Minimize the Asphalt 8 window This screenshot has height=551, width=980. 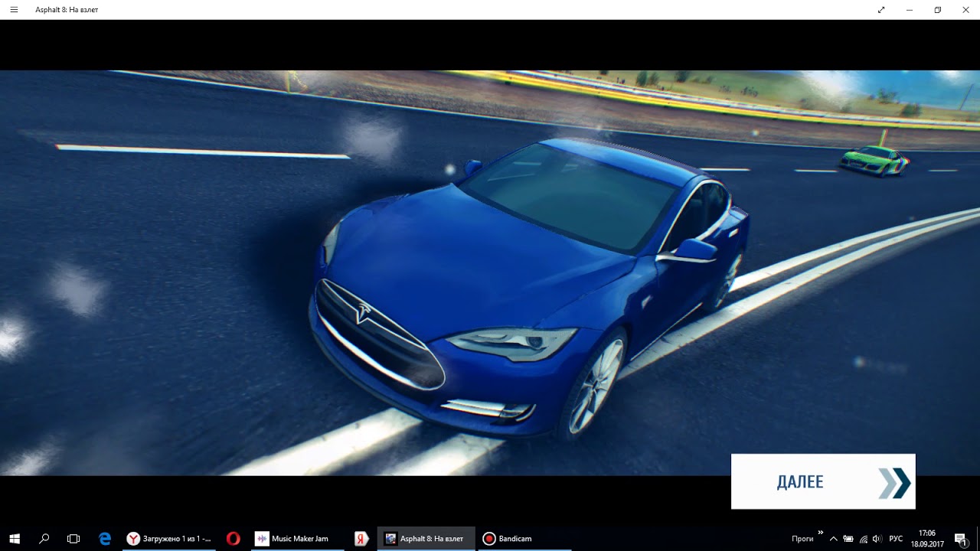point(910,10)
